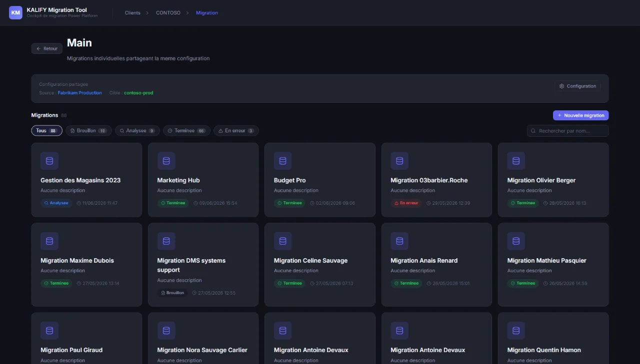Select the Tous filter tab
This screenshot has width=640, height=364.
click(x=46, y=131)
